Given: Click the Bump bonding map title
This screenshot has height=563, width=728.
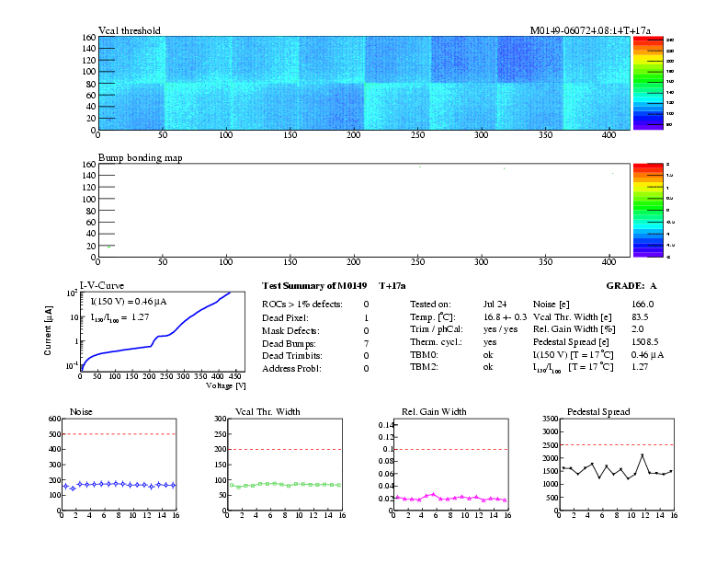Looking at the screenshot, I should pyautogui.click(x=140, y=157).
